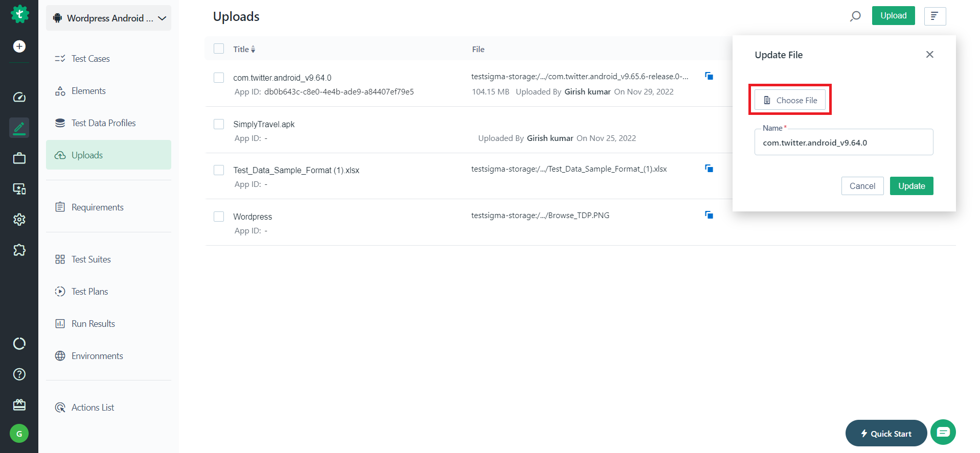Click Cancel in Update File dialog

click(862, 186)
